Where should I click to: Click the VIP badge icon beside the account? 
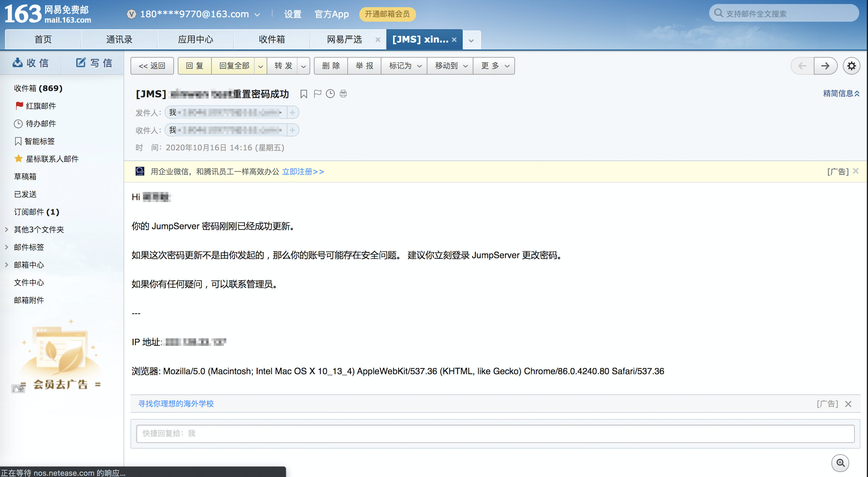pos(131,14)
